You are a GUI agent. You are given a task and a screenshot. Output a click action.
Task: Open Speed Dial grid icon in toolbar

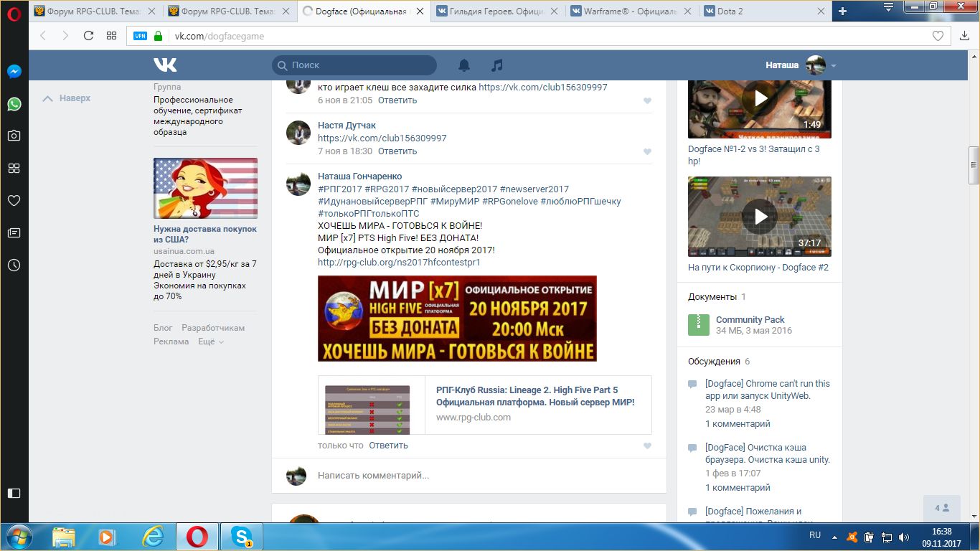[x=111, y=36]
